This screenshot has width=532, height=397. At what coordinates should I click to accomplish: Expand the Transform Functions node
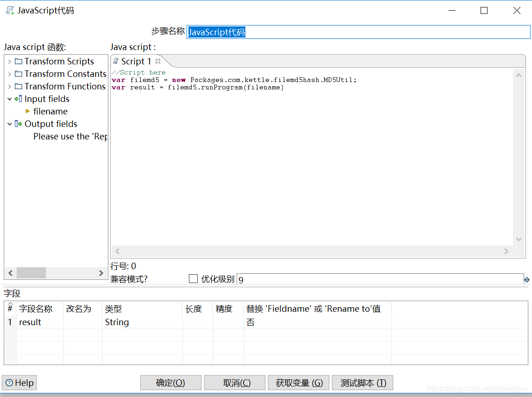pyautogui.click(x=8, y=86)
